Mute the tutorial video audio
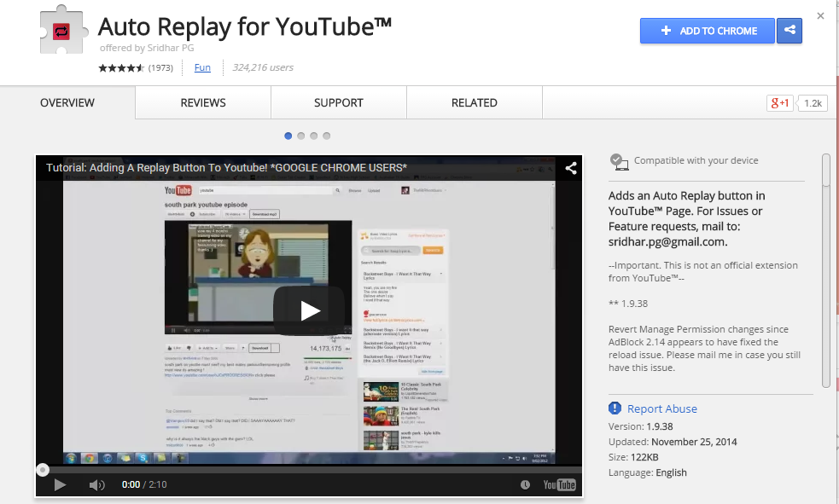 pos(96,484)
